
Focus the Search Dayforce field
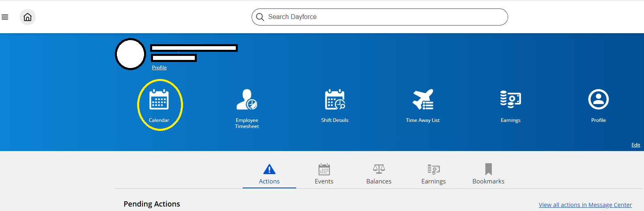[380, 17]
